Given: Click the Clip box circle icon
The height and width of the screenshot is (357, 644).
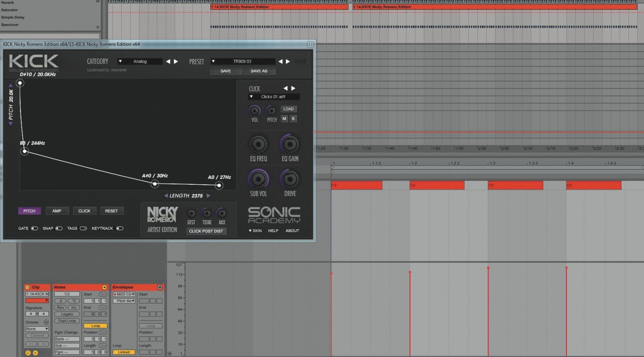Looking at the screenshot, I should 27,287.
